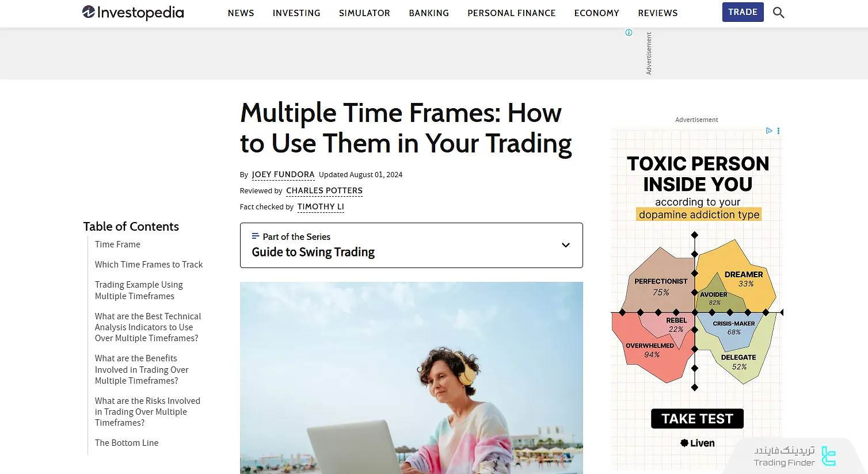
Task: Click the AdChoices triangle icon
Action: tap(769, 131)
